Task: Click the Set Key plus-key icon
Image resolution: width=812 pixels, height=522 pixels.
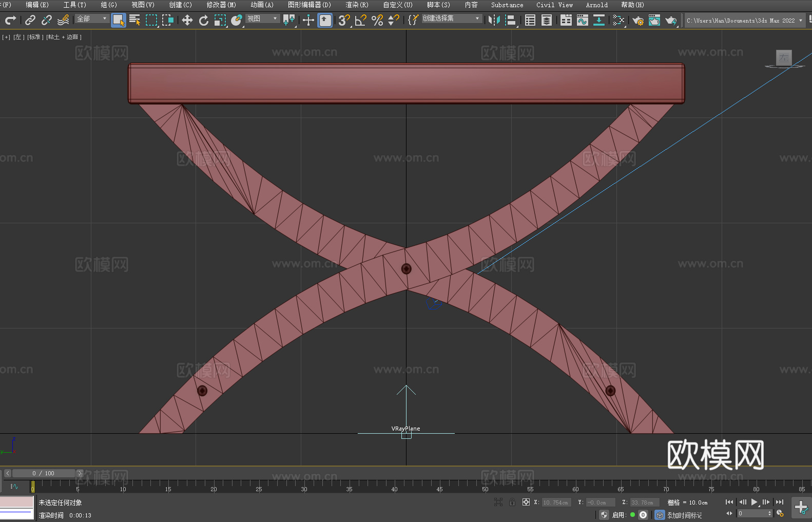Action: click(x=801, y=508)
